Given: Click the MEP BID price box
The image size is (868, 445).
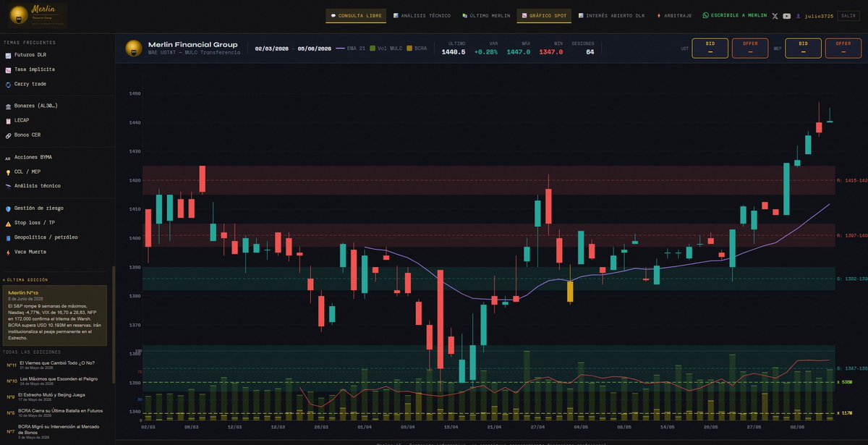Looking at the screenshot, I should click(x=803, y=48).
